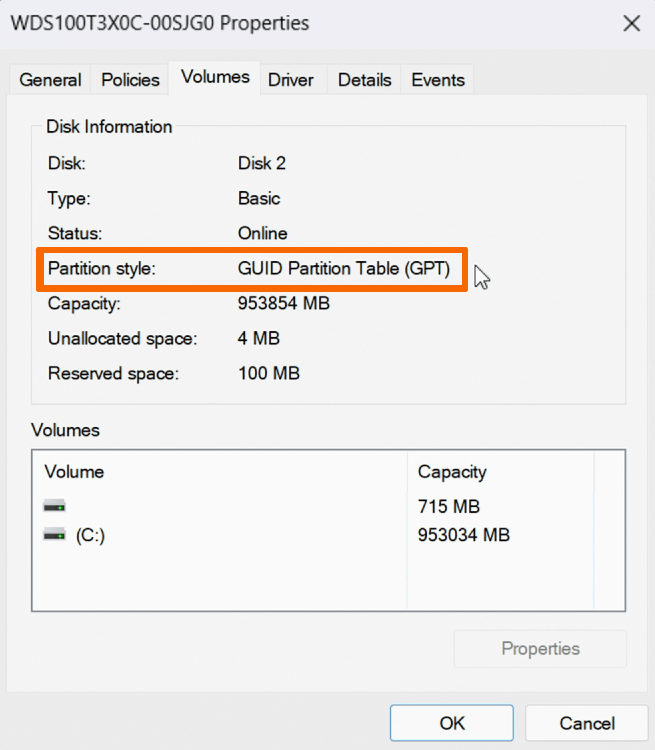Show the Events tab
This screenshot has width=655, height=750.
(x=438, y=80)
